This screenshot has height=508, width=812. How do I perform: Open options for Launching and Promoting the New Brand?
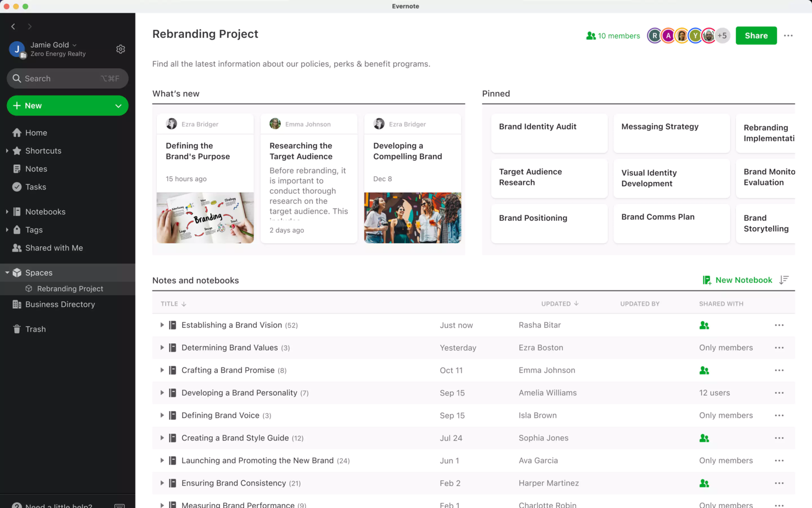[x=779, y=460]
